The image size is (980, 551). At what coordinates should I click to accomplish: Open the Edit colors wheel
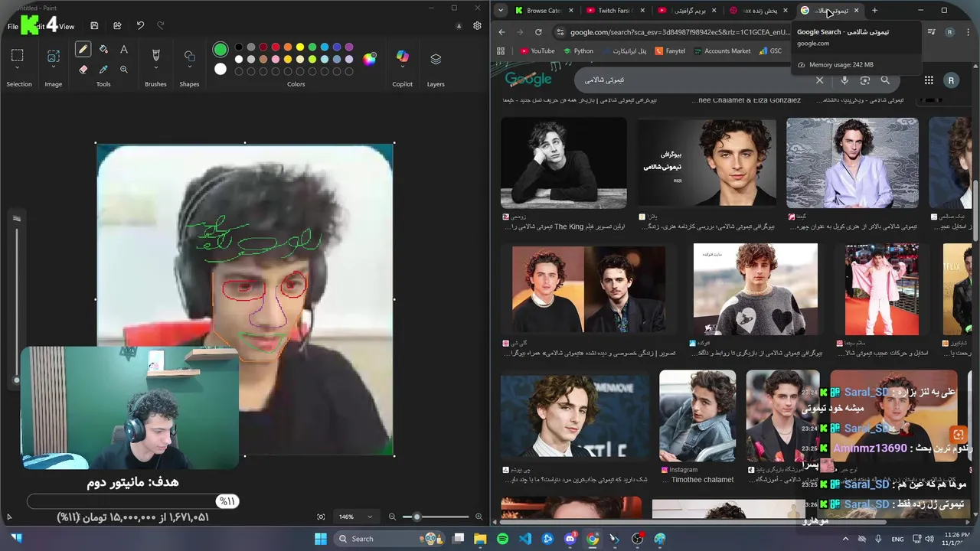370,59
